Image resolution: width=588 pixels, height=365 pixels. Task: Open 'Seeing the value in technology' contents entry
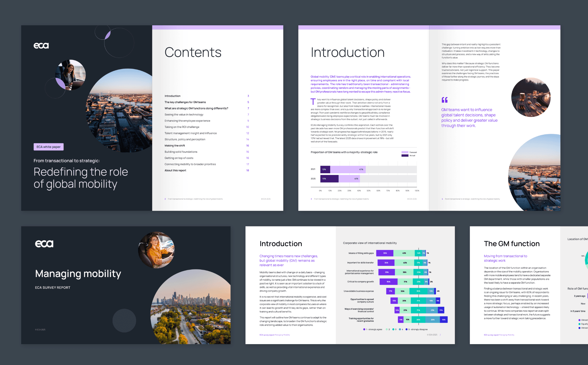(184, 115)
